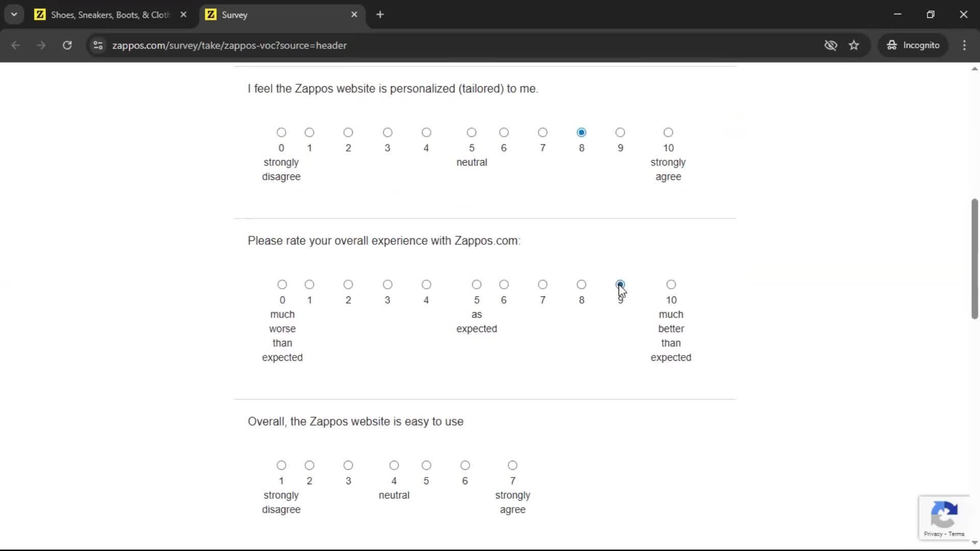This screenshot has width=980, height=551.
Task: Select rating 3 for overall experience
Action: (387, 285)
